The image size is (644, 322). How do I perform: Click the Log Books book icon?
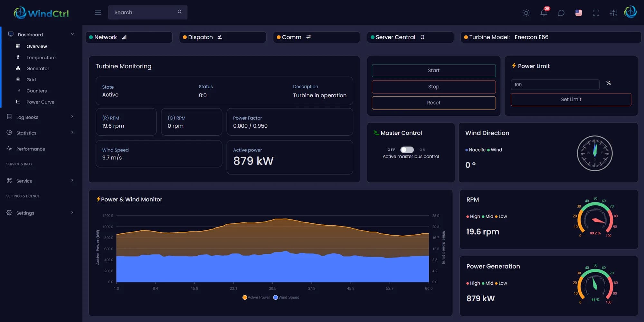[9, 117]
